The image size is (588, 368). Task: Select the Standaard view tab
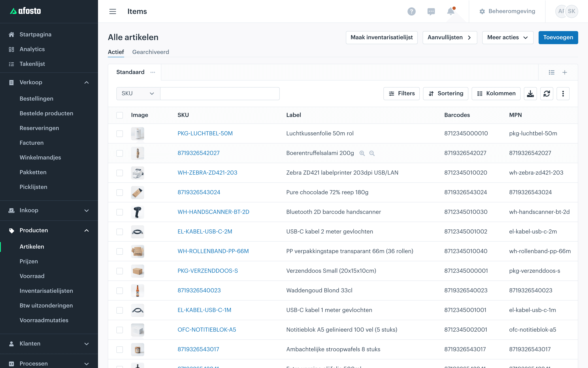(130, 72)
